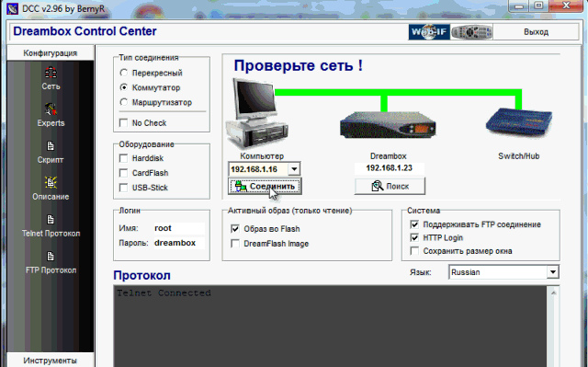The width and height of the screenshot is (588, 367).
Task: Open the remote control icon
Action: pos(471,32)
